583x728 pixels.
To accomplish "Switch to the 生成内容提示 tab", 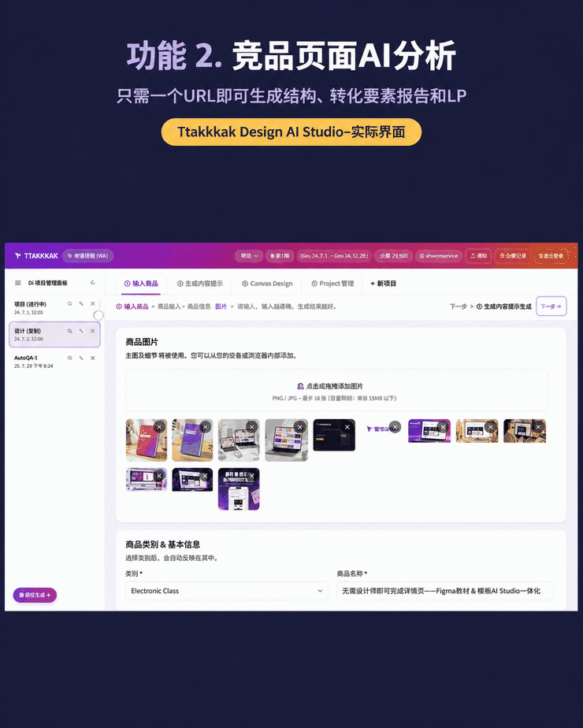I will tap(199, 283).
